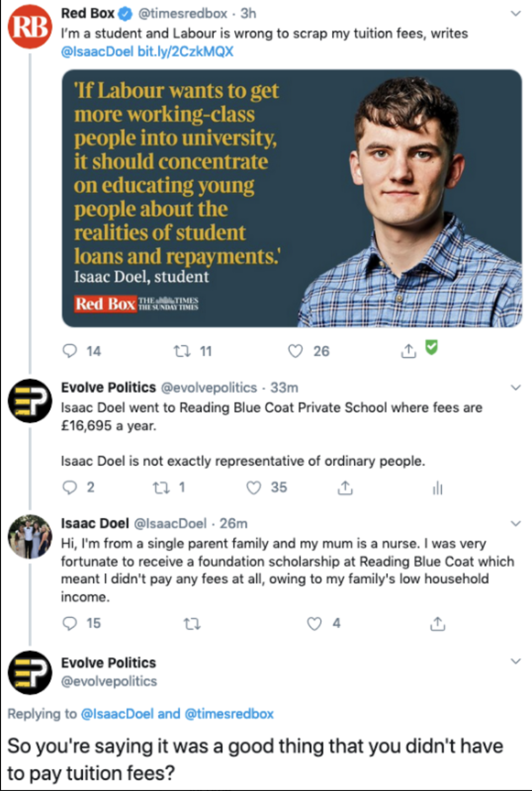View analytics for Evolve Politics tweet

click(x=438, y=488)
